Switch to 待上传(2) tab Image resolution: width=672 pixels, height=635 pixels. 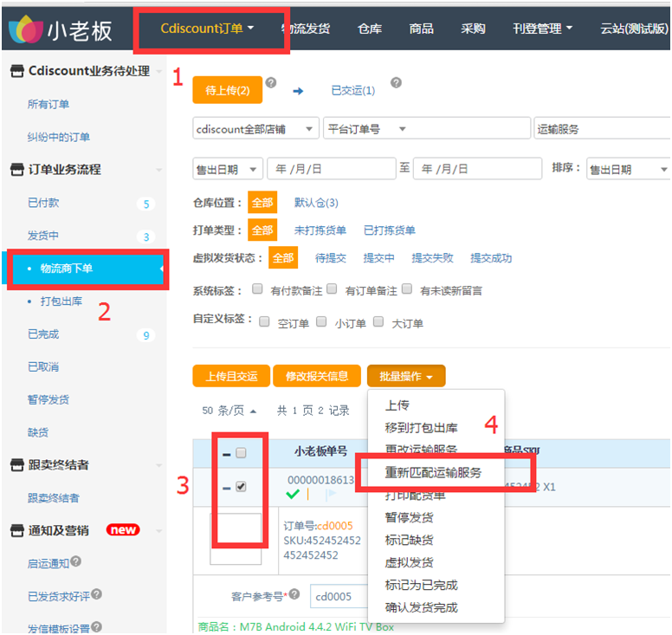click(228, 90)
